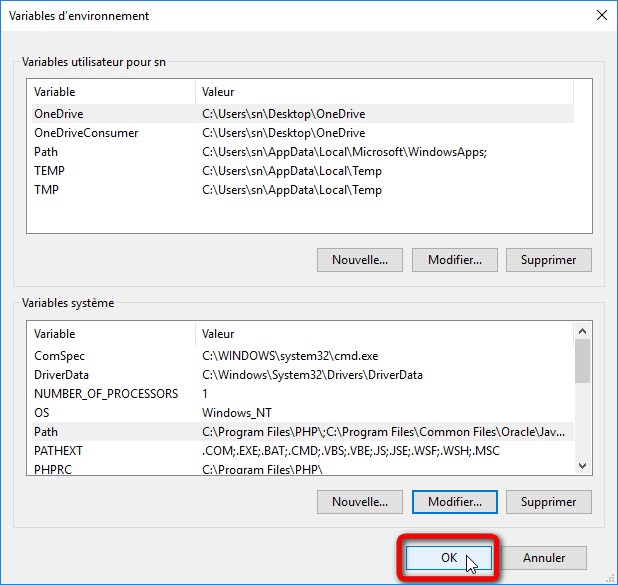618x585 pixels.
Task: Click system variables scroll up arrow
Action: pyautogui.click(x=583, y=331)
